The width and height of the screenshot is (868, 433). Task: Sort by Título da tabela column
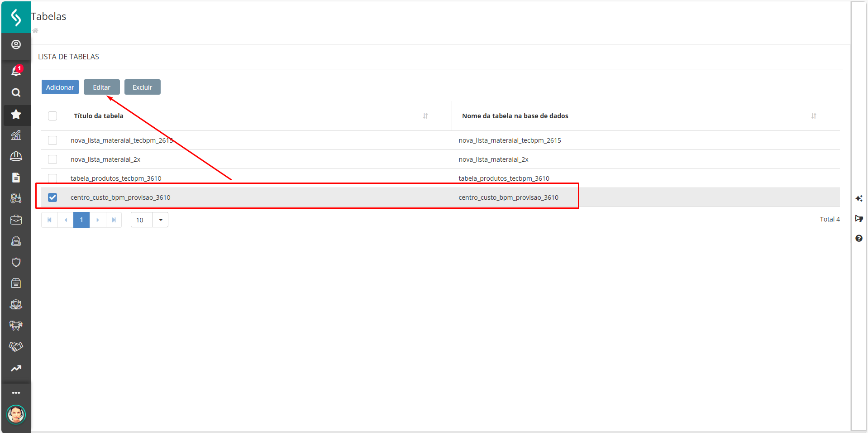(425, 116)
